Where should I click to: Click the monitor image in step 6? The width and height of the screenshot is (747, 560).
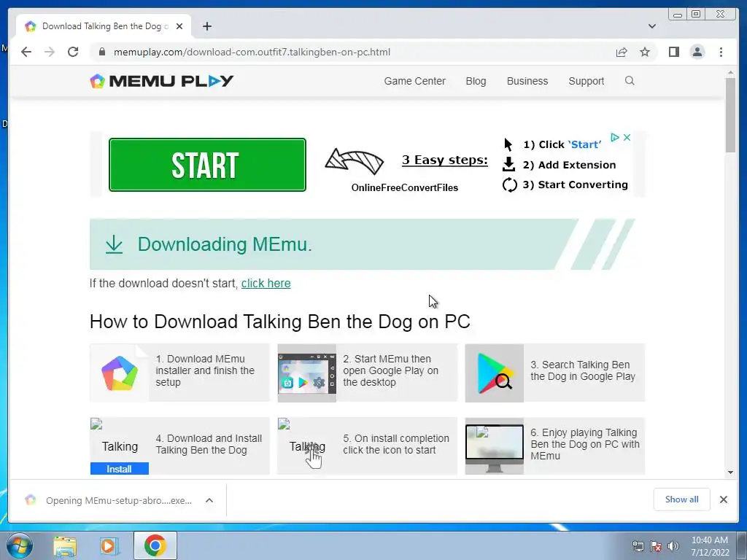pyautogui.click(x=494, y=446)
